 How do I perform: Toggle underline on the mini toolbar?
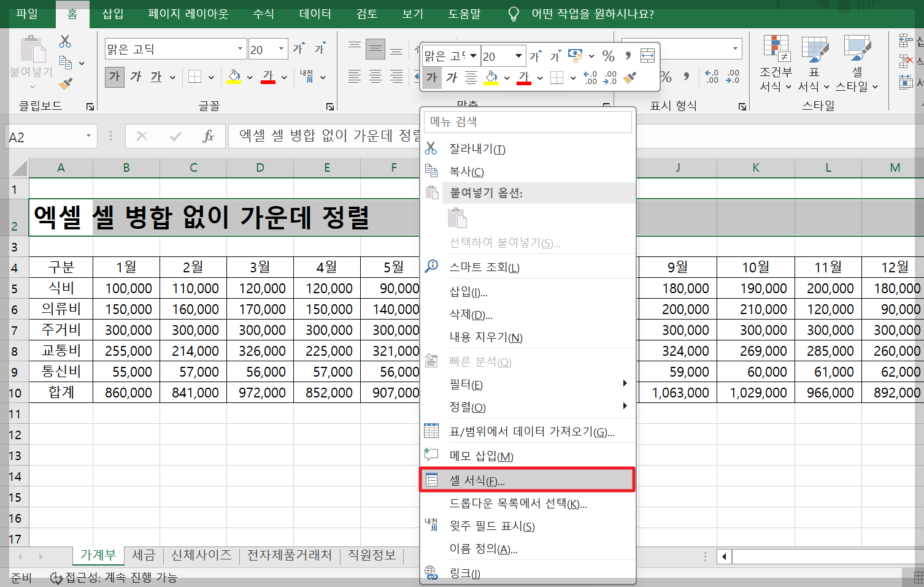pos(470,78)
